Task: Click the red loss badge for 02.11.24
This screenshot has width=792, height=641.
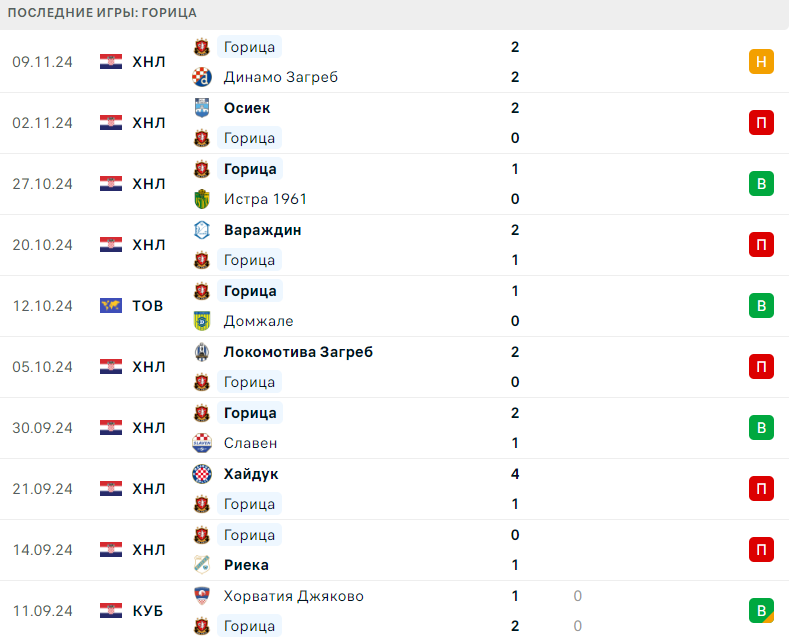Action: [x=761, y=123]
